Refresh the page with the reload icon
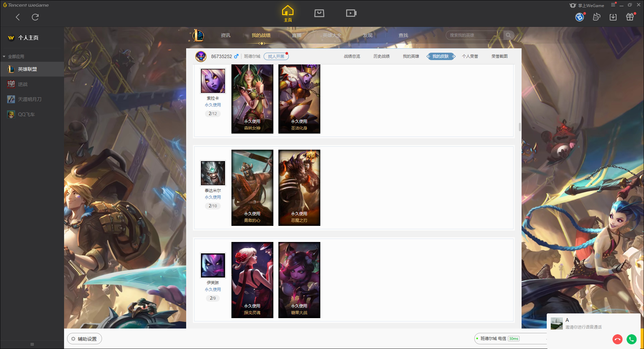Screen dimensions: 644x349 tap(35, 17)
